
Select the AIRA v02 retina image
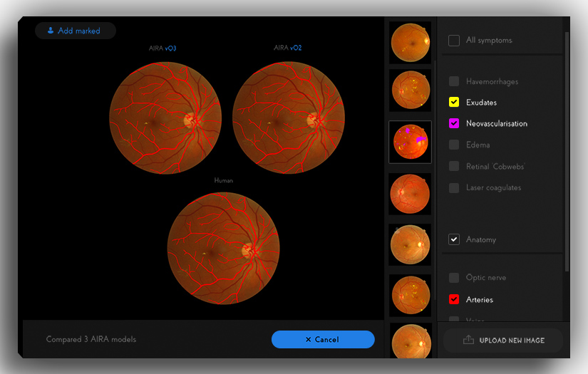pyautogui.click(x=289, y=118)
